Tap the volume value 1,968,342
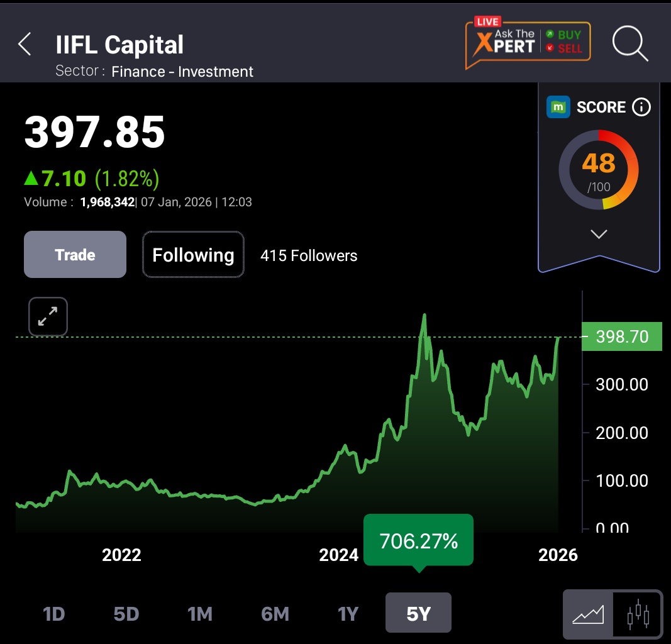 108,202
